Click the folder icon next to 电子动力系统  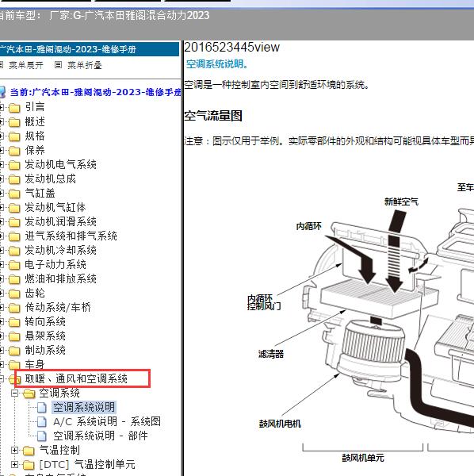(14, 265)
